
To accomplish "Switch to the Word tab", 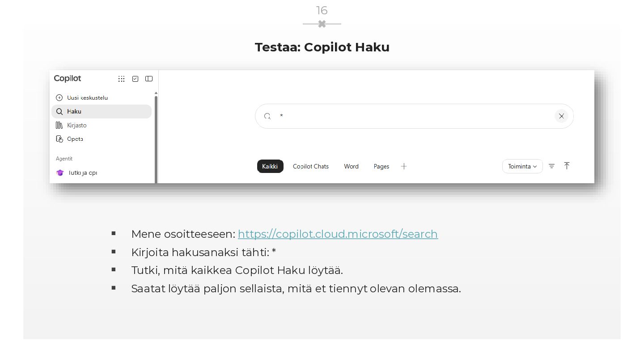I will click(x=351, y=166).
